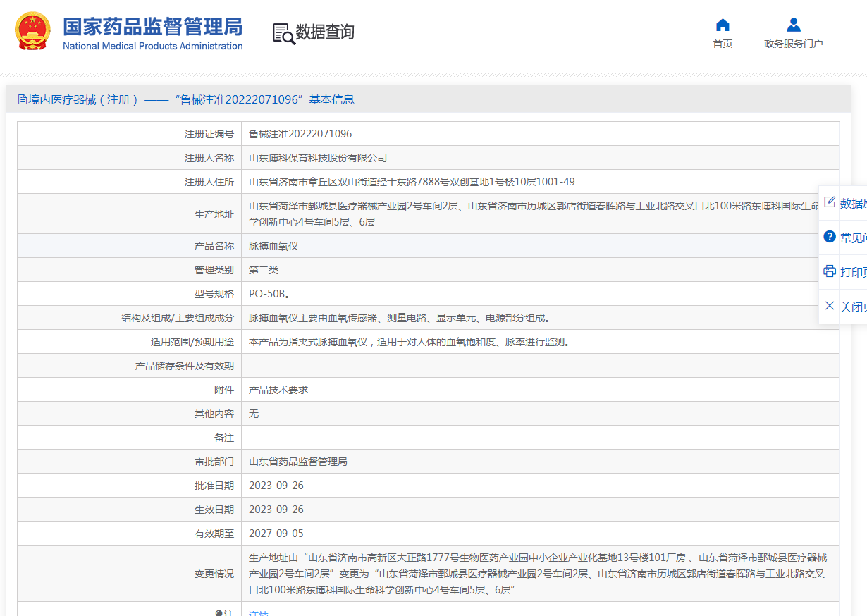
Task: Go to 首页 link
Action: 722,44
